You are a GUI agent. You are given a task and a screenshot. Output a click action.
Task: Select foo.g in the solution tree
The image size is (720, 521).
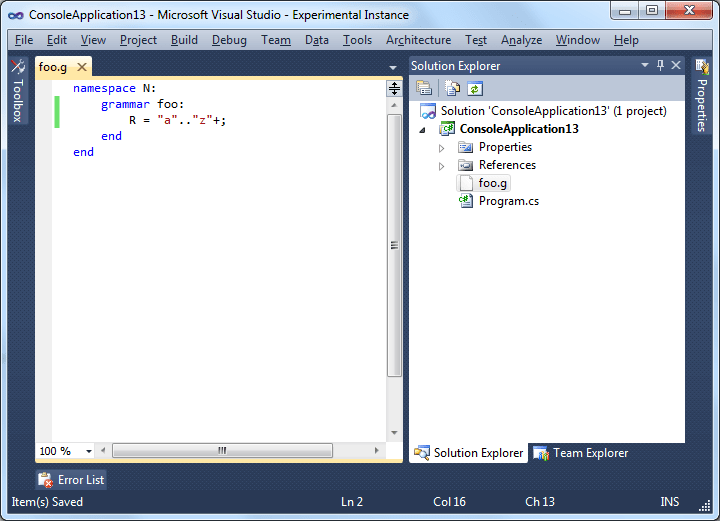click(x=493, y=183)
